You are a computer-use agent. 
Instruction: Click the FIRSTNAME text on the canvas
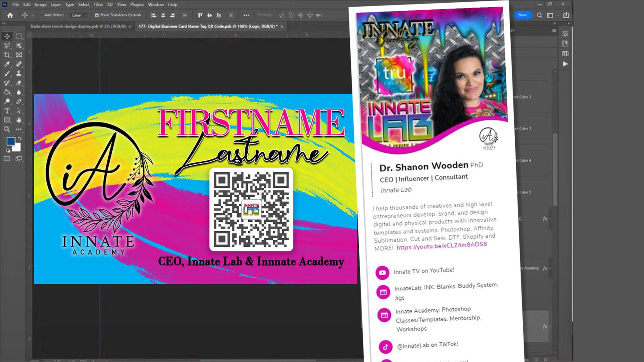point(251,122)
